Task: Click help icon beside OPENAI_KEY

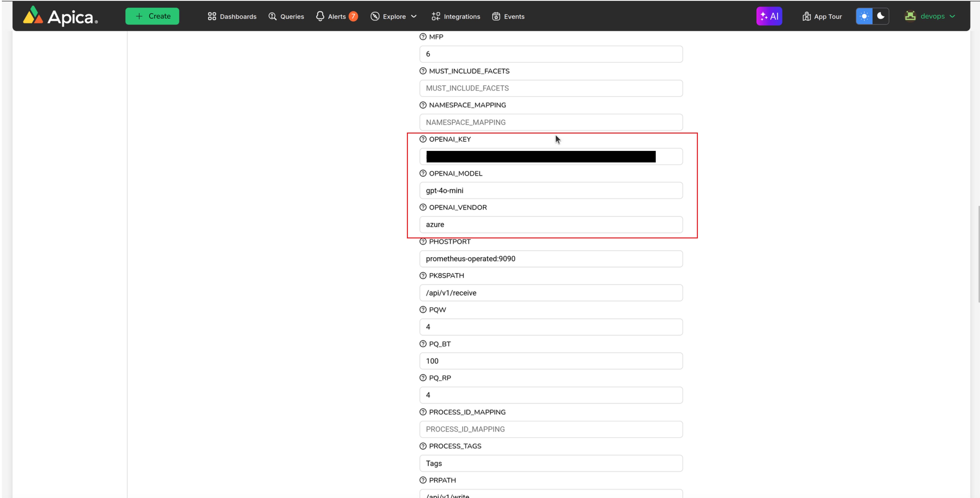Action: click(423, 139)
